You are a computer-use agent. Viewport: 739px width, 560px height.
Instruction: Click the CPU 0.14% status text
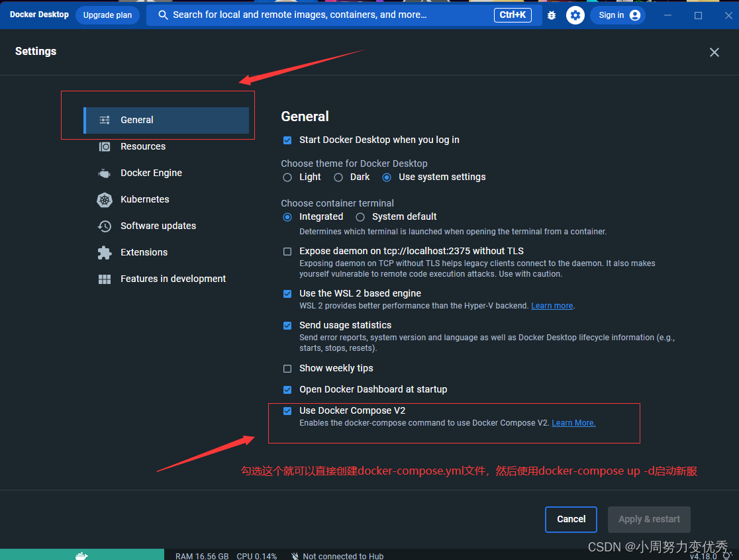256,556
